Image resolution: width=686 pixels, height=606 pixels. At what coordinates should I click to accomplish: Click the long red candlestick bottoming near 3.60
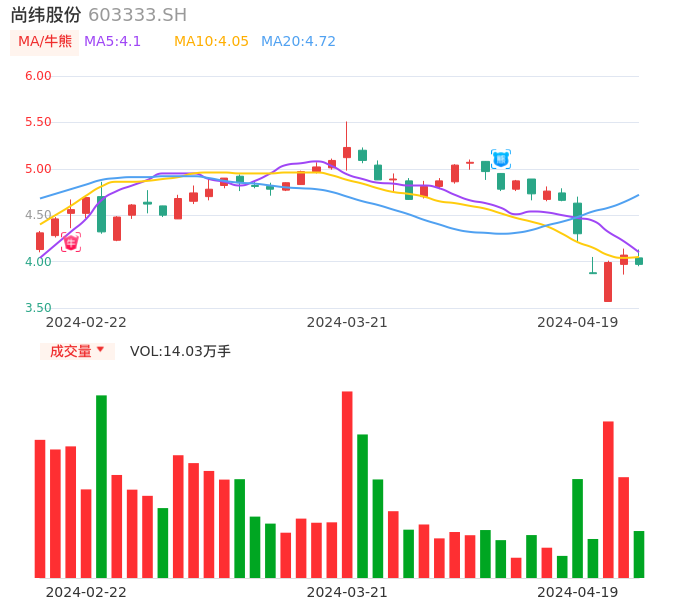608,281
